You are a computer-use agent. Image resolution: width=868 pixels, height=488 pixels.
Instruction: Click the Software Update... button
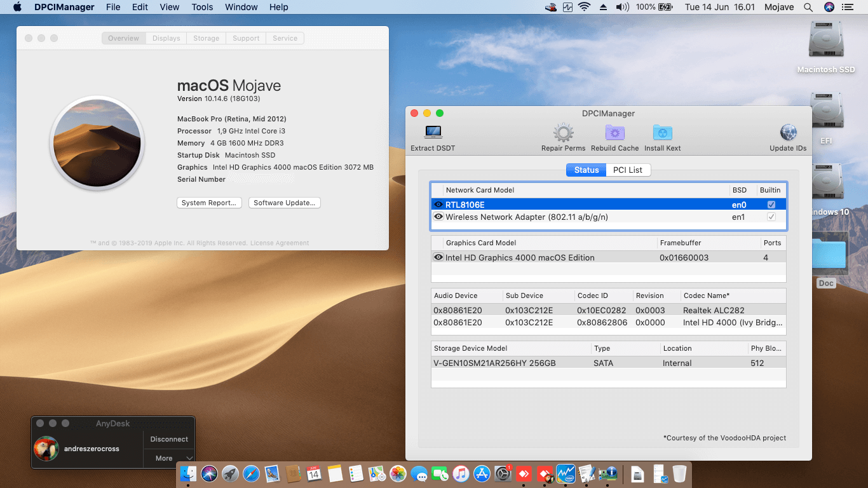285,203
